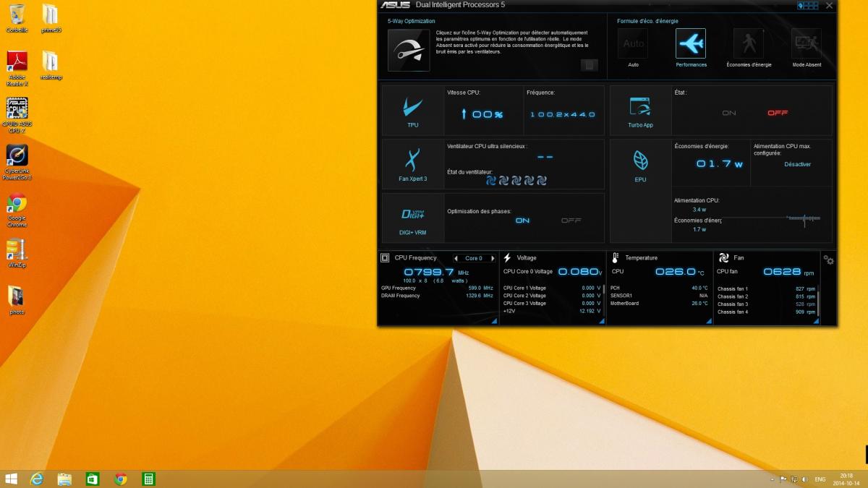Click the CPU Frequency chip icon
This screenshot has width=868, height=488.
point(385,257)
